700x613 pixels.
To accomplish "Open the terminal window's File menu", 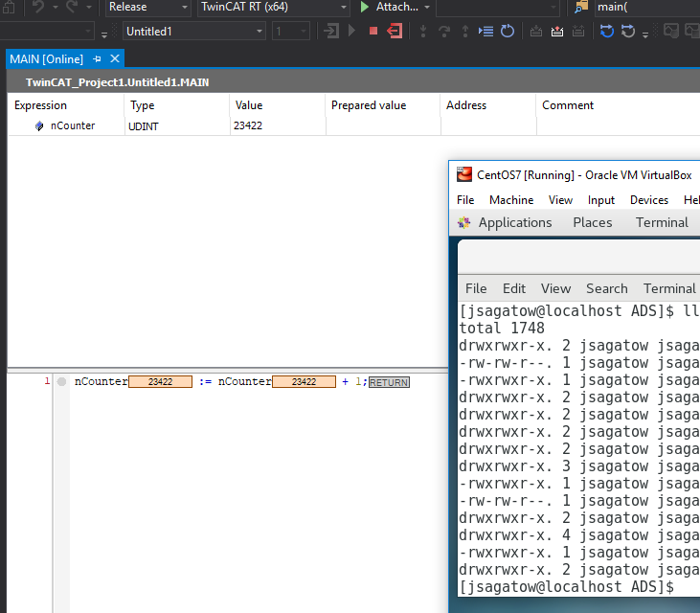I will point(476,288).
